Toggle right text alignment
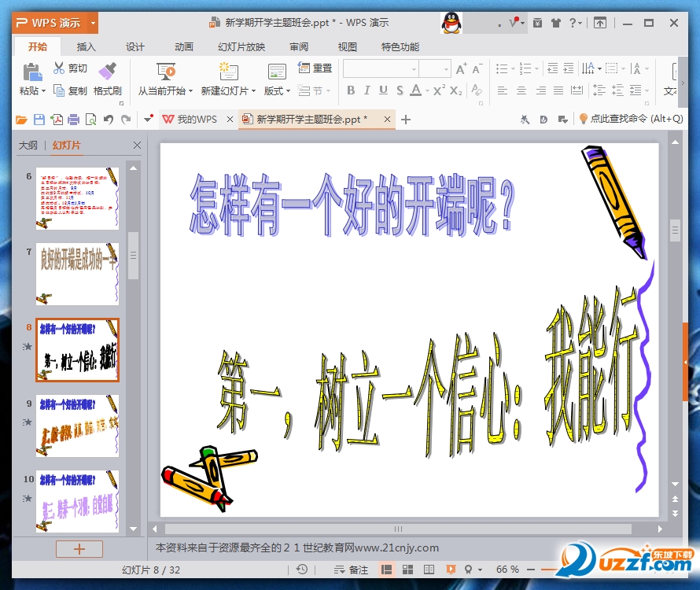 point(540,90)
